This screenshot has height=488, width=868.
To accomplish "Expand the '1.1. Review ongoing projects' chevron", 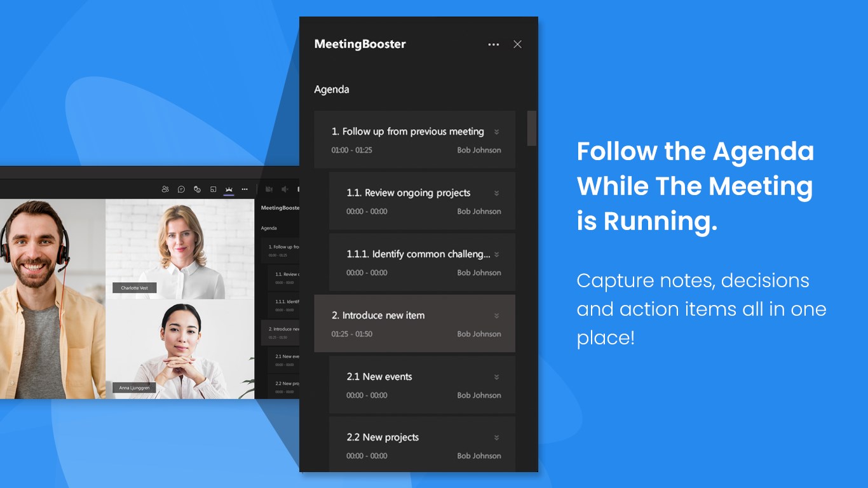I will point(496,193).
